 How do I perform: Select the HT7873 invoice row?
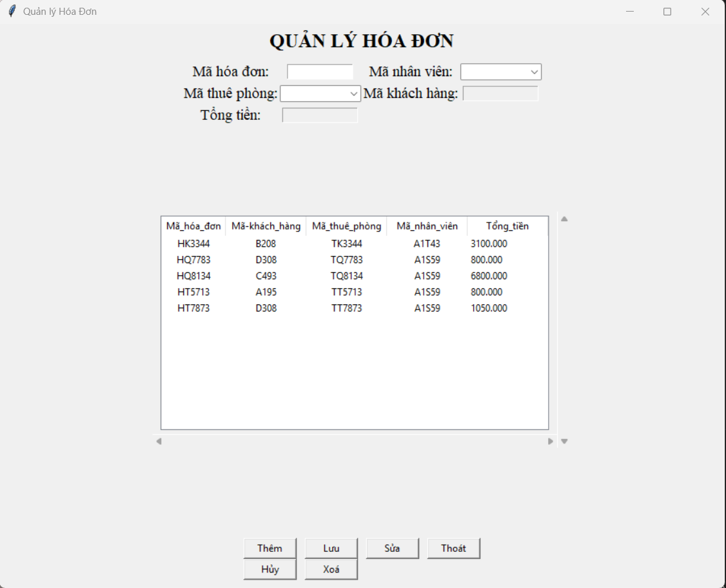click(355, 308)
